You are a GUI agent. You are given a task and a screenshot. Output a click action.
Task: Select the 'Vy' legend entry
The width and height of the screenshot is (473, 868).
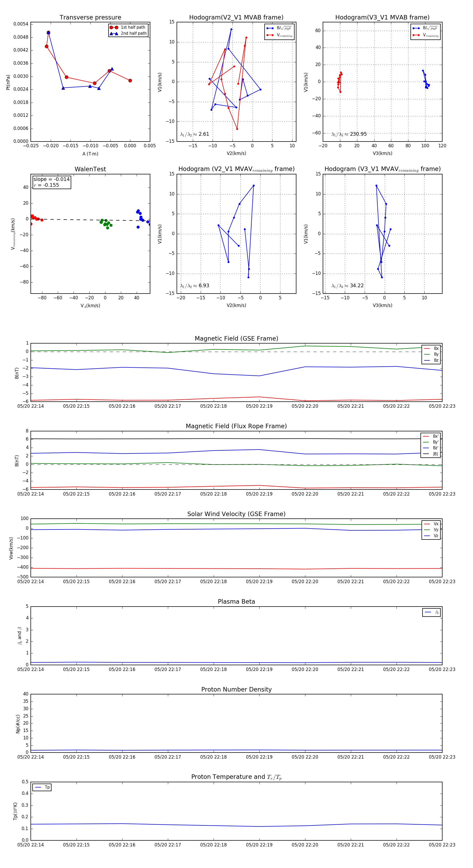(431, 530)
